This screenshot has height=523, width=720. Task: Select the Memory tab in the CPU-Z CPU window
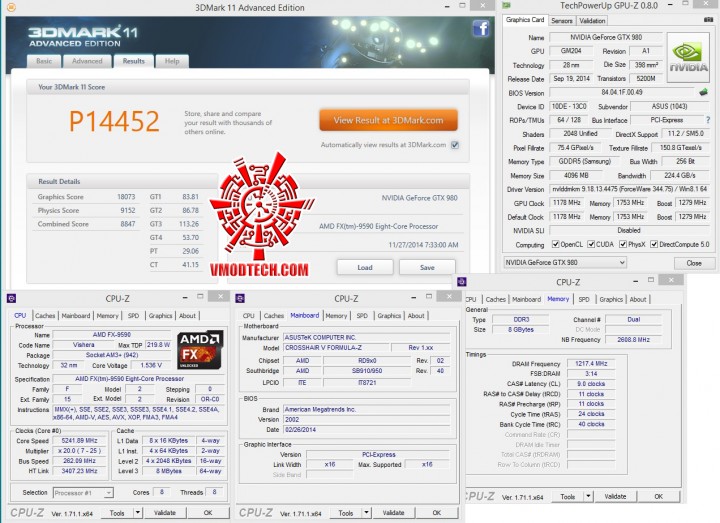point(107,316)
